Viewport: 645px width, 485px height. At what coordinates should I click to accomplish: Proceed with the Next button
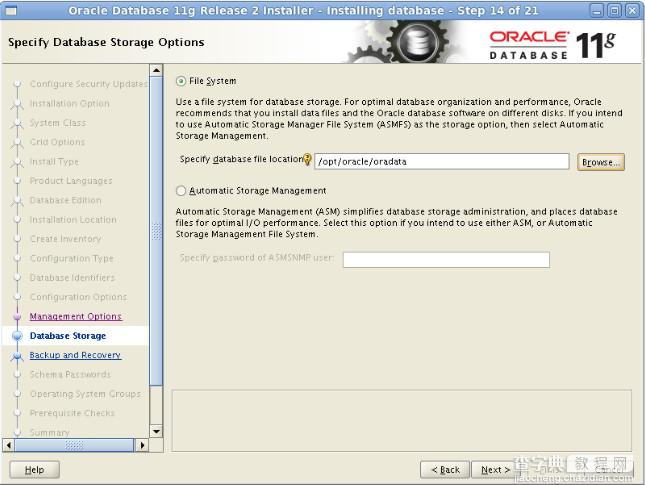click(495, 470)
